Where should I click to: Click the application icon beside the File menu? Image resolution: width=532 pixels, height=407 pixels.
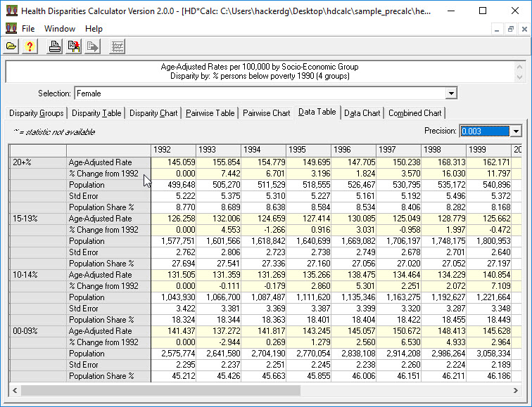point(11,29)
